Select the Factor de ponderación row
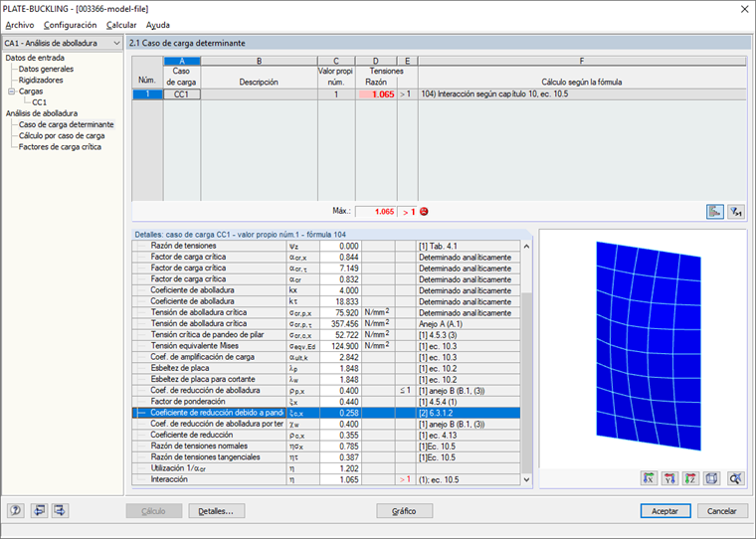Image resolution: width=756 pixels, height=539 pixels. pos(326,401)
